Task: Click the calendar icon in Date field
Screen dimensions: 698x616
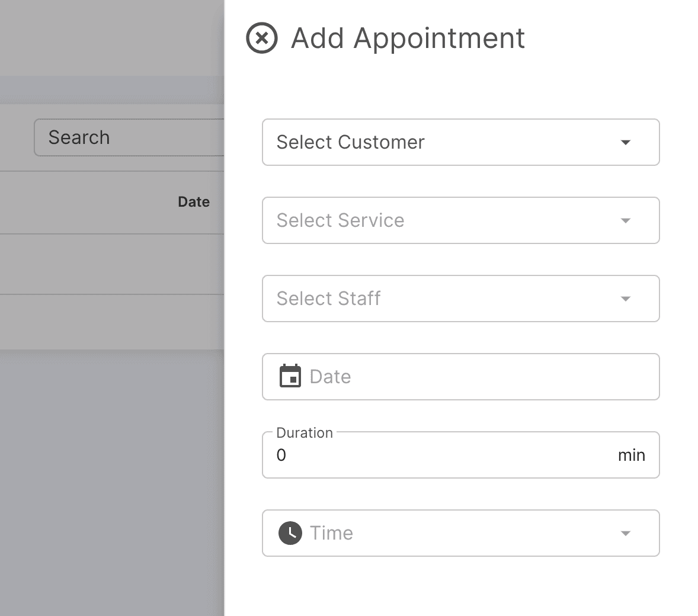Action: (x=290, y=377)
